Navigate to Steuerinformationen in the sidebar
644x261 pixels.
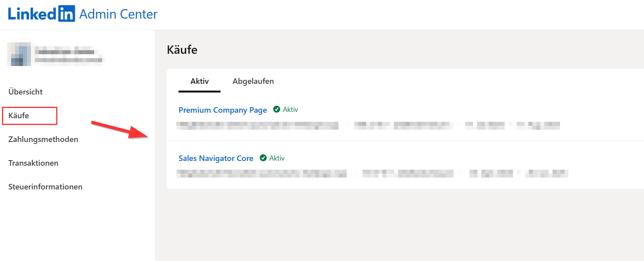[45, 187]
